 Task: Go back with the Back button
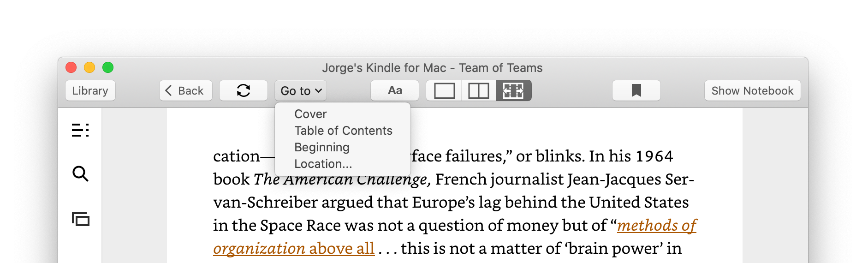185,90
